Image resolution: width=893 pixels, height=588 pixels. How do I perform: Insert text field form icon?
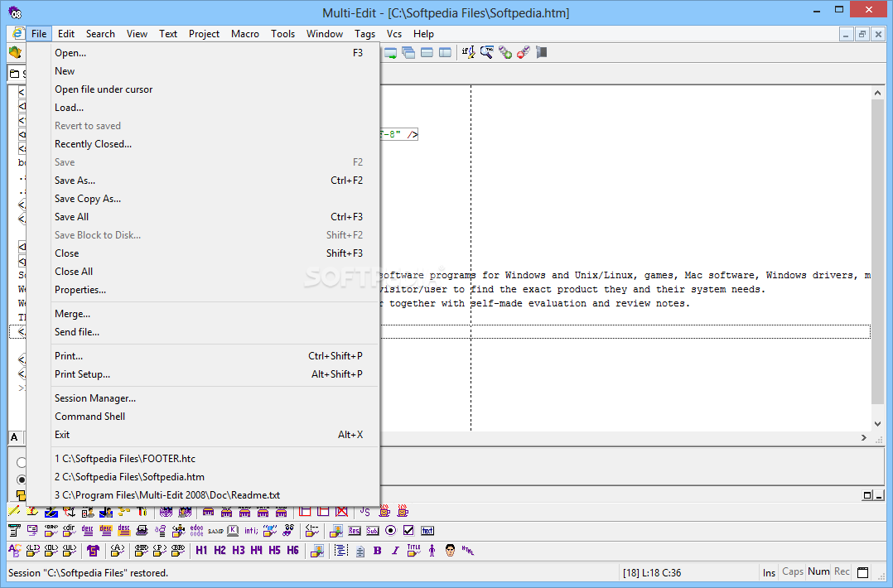[x=427, y=531]
